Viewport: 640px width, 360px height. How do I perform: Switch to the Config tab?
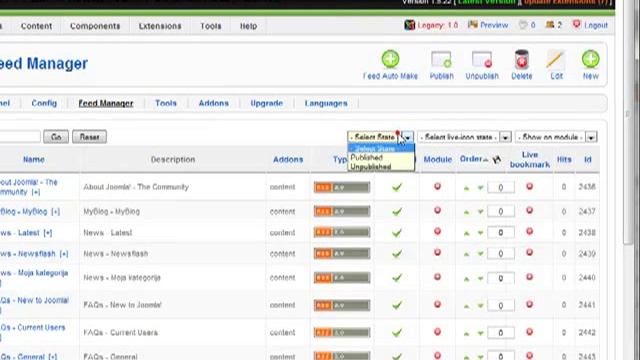pyautogui.click(x=44, y=103)
